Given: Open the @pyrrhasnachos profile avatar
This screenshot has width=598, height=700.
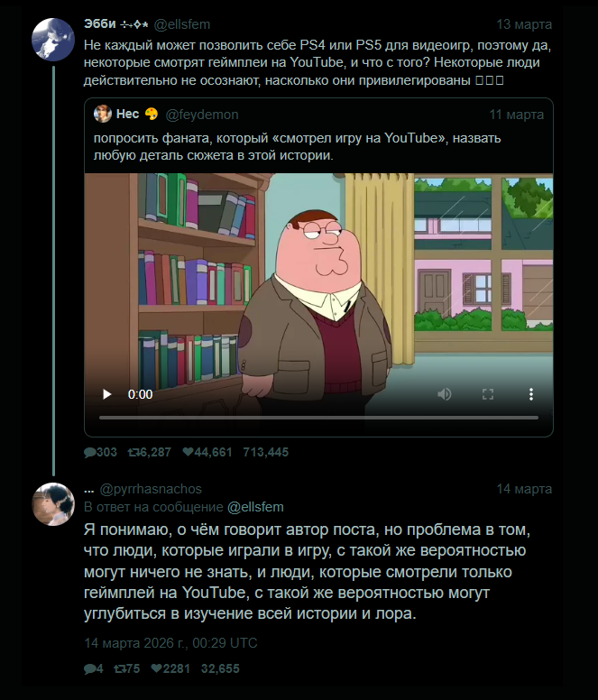Looking at the screenshot, I should tap(52, 503).
